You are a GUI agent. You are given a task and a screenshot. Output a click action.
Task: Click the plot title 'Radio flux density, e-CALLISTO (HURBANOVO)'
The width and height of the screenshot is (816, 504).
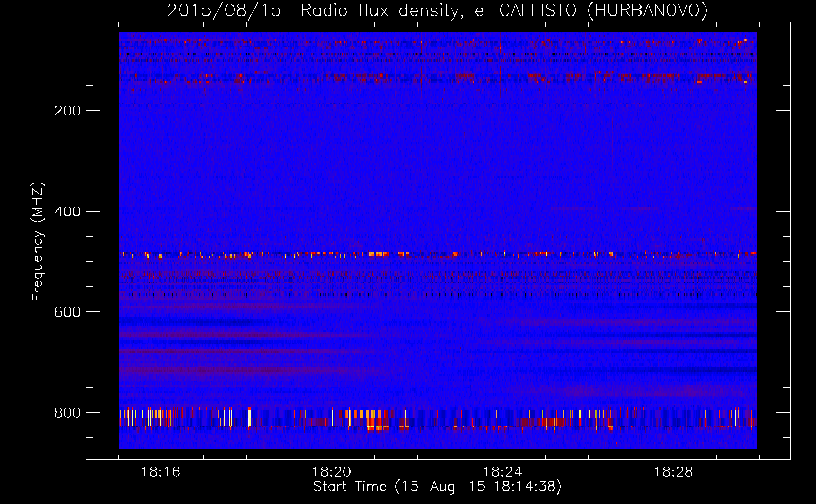503,11
